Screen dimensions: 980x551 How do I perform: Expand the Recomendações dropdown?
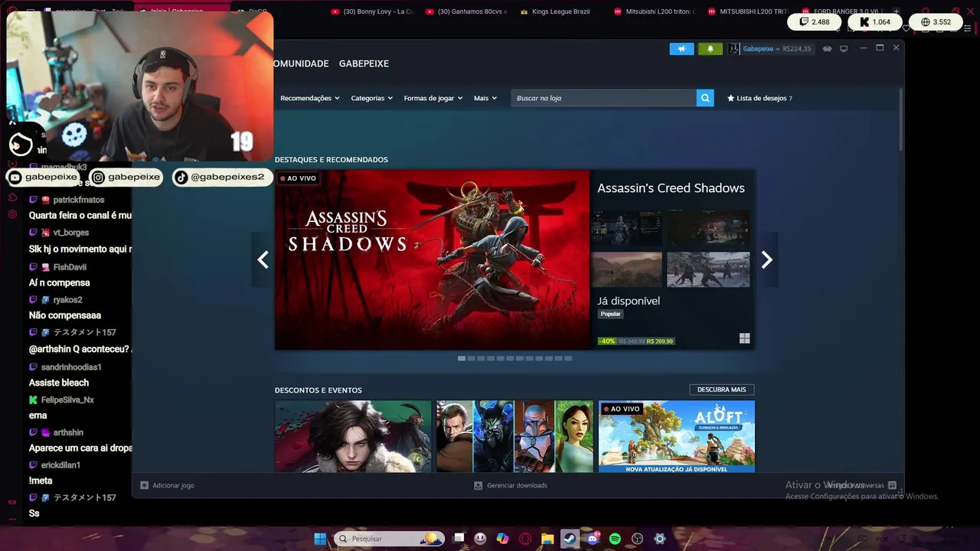coord(309,98)
